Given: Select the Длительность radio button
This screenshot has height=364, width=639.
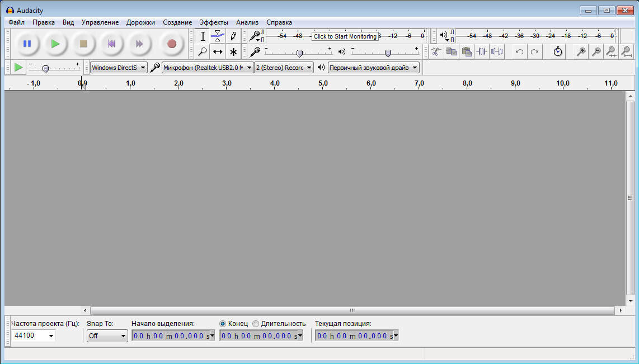Looking at the screenshot, I should point(256,323).
